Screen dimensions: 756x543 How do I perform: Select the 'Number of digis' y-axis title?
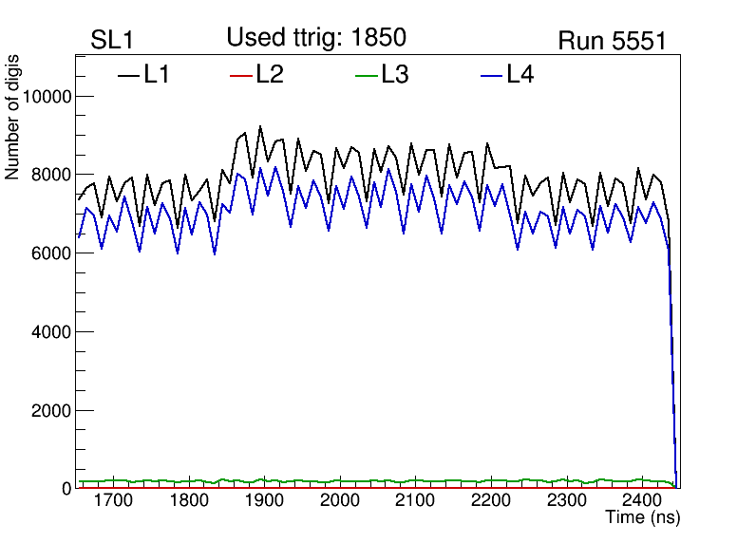13,129
